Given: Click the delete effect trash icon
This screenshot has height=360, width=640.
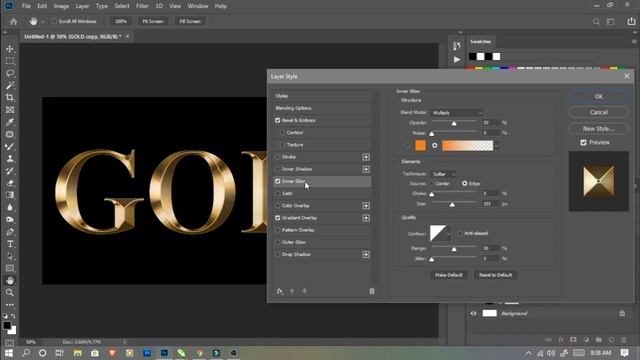Looking at the screenshot, I should [372, 291].
